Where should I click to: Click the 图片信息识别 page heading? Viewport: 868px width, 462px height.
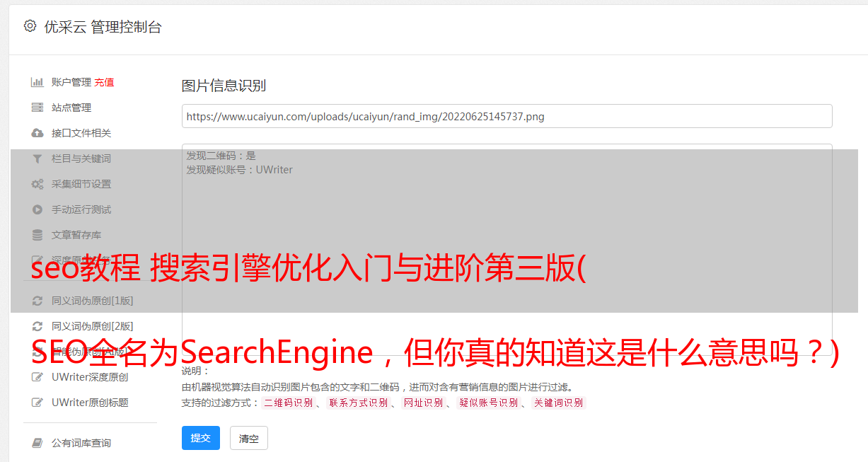coord(224,86)
